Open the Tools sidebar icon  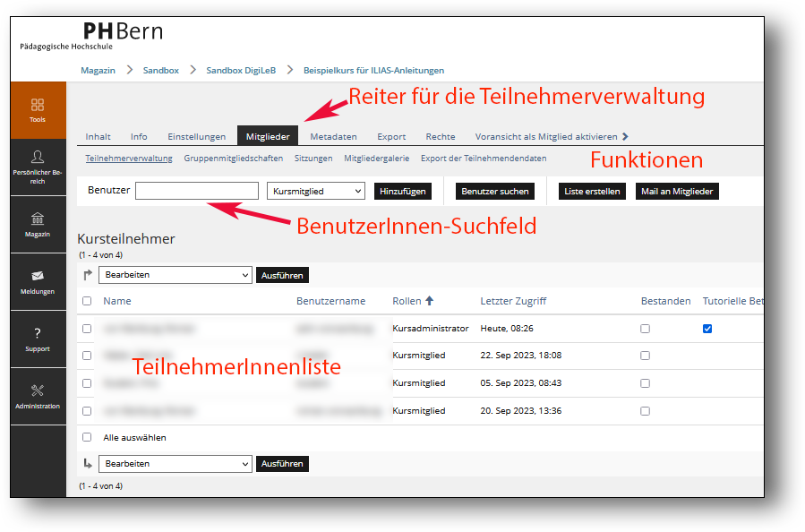38,110
